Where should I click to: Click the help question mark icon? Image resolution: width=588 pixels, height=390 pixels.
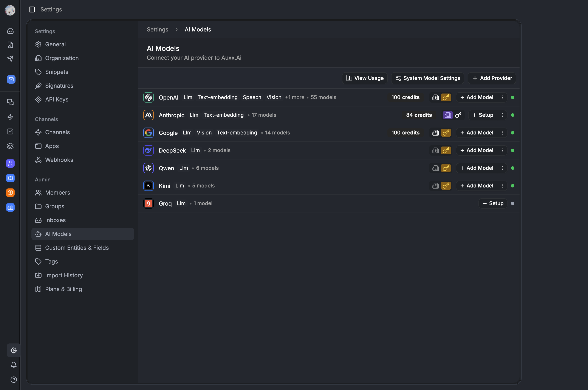tap(14, 380)
